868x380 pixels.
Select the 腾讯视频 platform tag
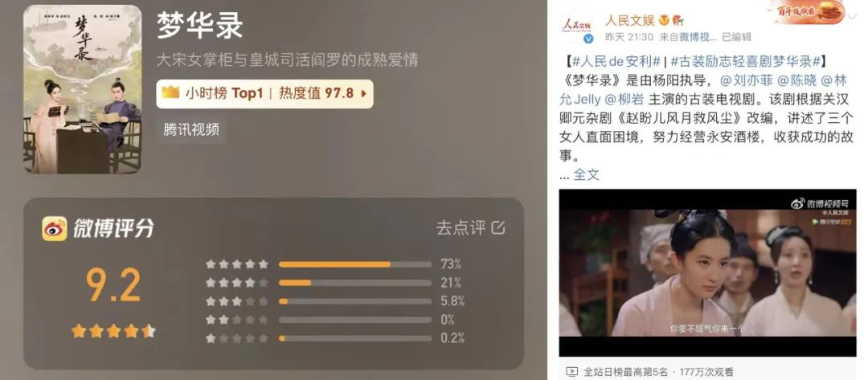click(x=191, y=130)
